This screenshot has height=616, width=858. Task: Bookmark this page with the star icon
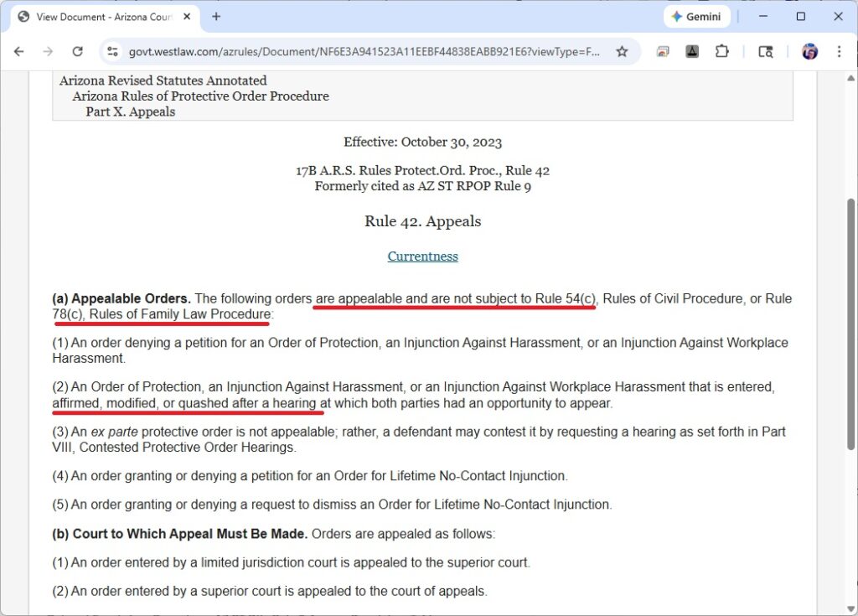(x=622, y=52)
